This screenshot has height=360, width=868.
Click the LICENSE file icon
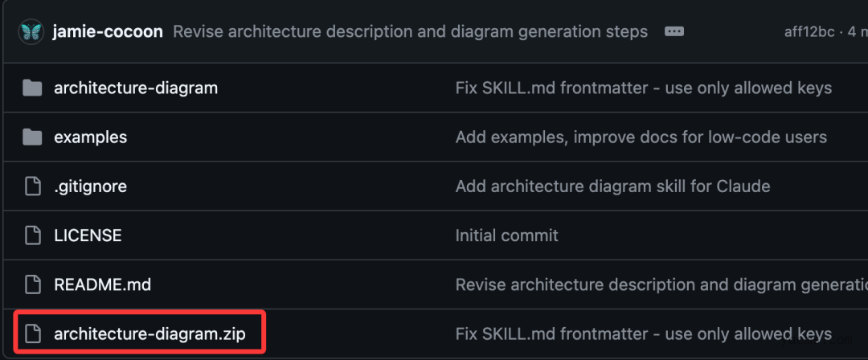(x=32, y=235)
